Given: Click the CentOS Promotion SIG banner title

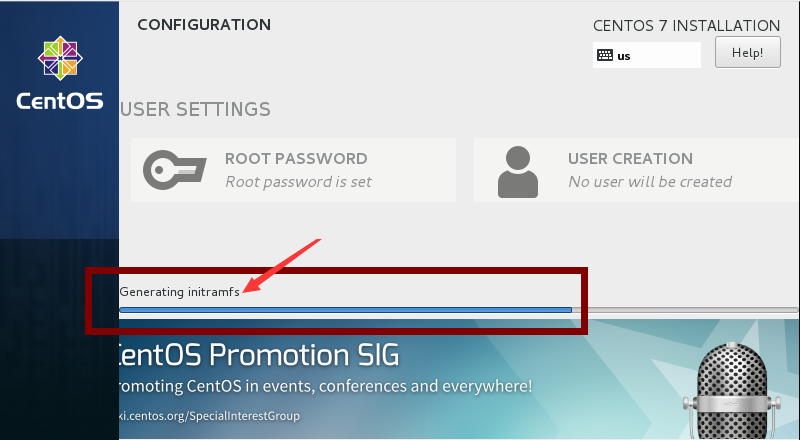Looking at the screenshot, I should (258, 354).
